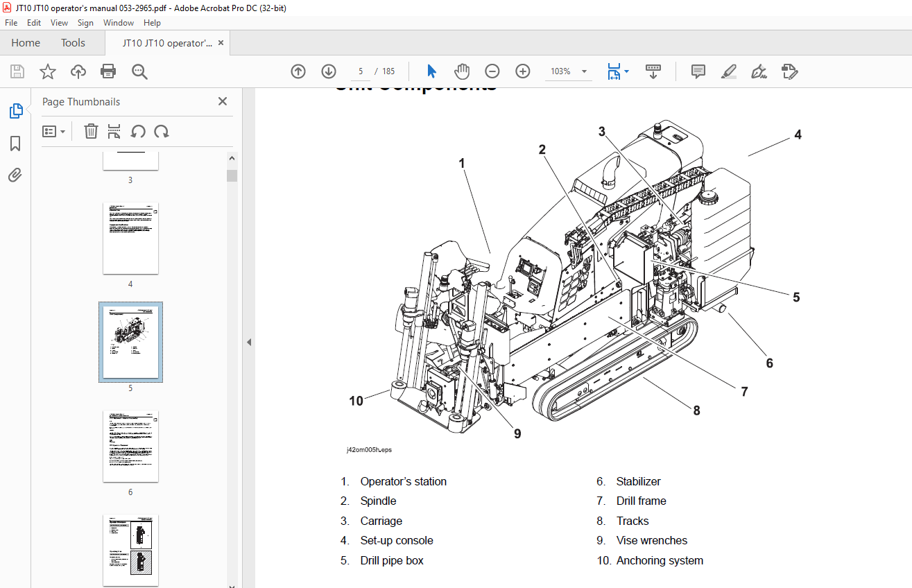
Task: Open thumbnail options dropdown menu
Action: (54, 131)
